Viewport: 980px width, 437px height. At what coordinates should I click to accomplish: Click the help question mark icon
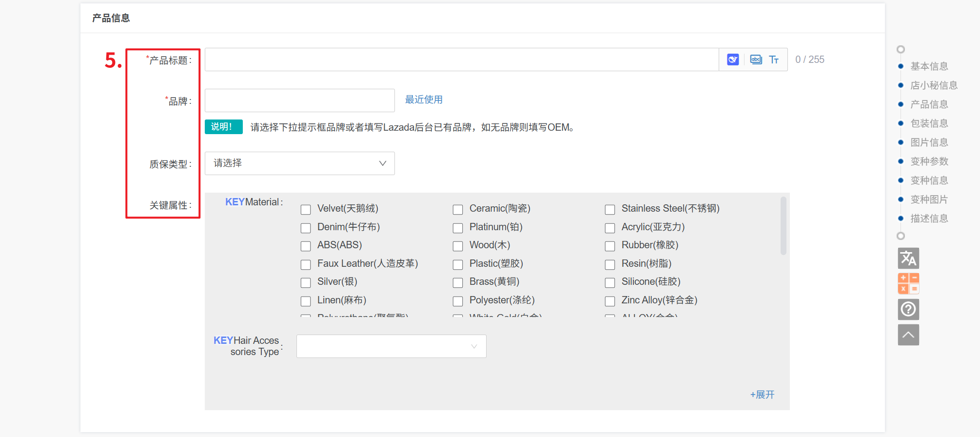[x=908, y=309]
